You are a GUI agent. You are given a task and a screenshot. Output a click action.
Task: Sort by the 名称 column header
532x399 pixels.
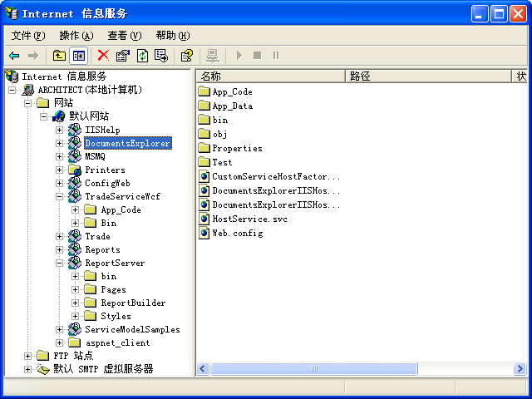click(x=270, y=76)
